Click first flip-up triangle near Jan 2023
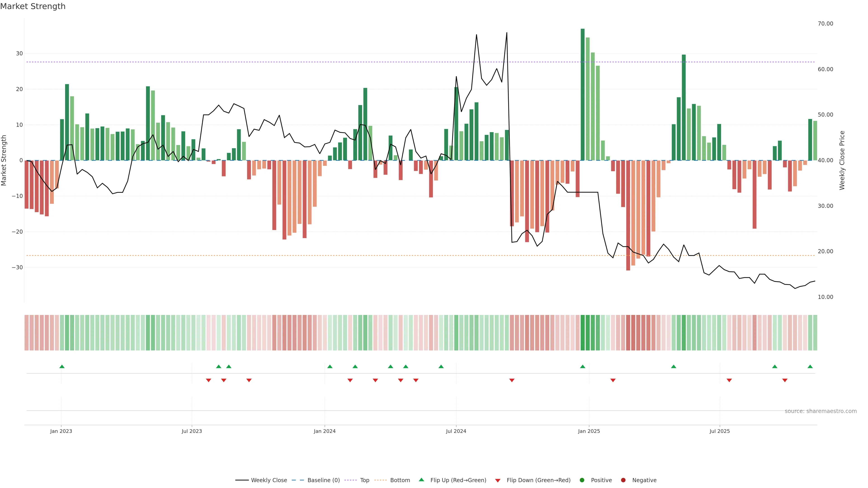The width and height of the screenshot is (868, 488). click(x=62, y=366)
